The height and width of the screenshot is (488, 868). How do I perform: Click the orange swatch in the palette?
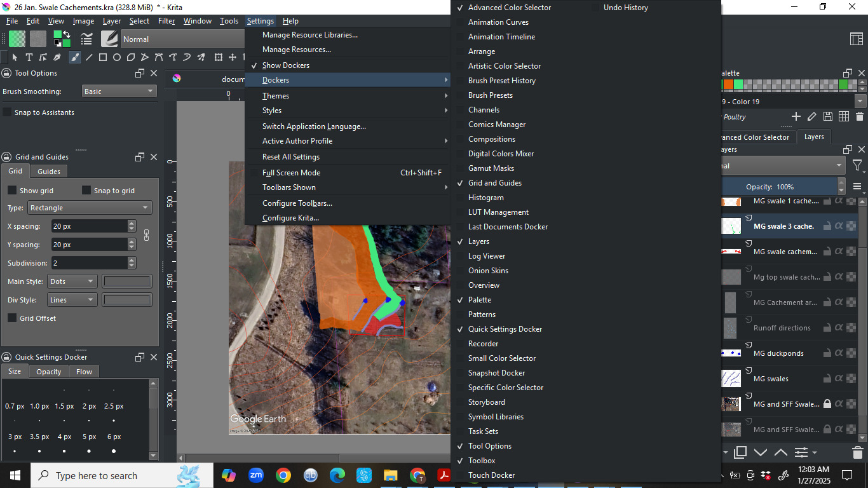729,85
